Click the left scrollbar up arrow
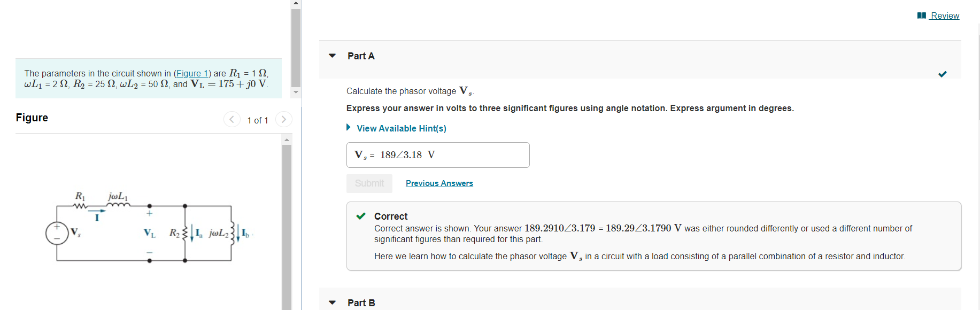The width and height of the screenshot is (980, 310). (x=295, y=2)
